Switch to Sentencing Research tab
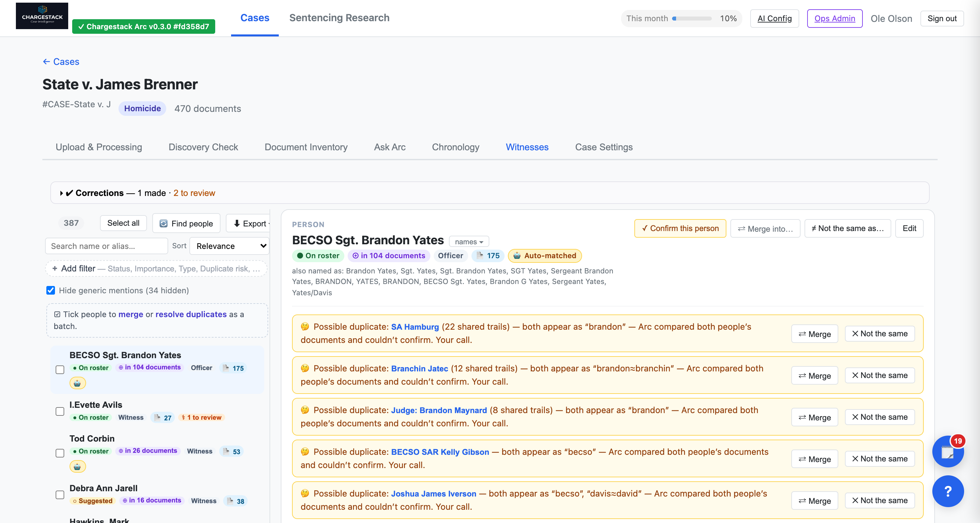Screen dimensions: 980x523 (339, 18)
